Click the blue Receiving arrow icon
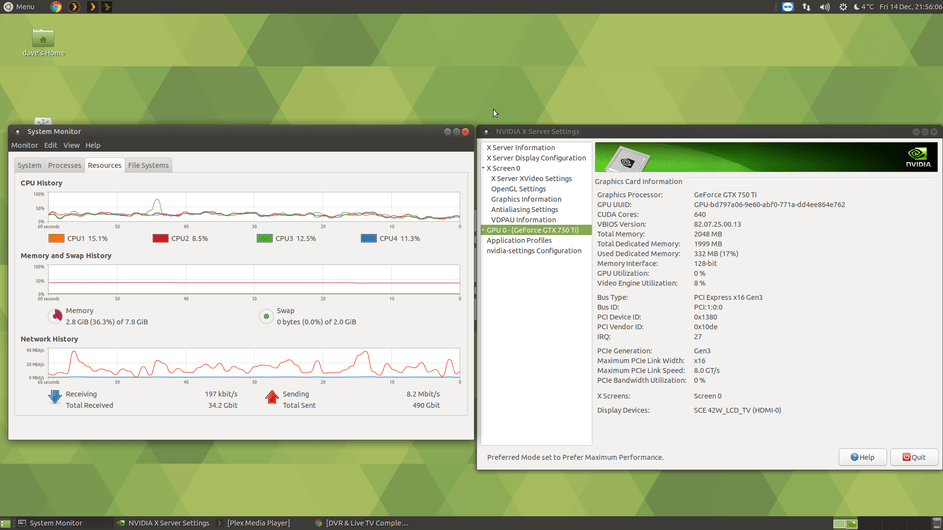Viewport: 943px width, 530px height. [x=55, y=396]
